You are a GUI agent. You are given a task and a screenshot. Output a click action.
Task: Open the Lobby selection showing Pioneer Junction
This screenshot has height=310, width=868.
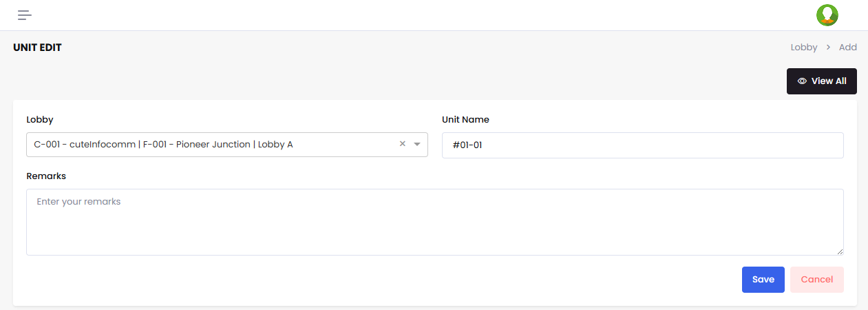[x=207, y=145]
